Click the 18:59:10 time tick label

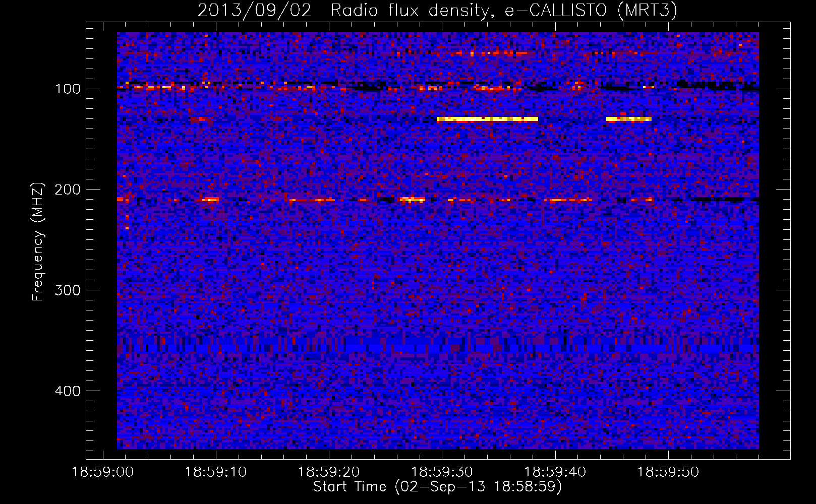click(216, 472)
